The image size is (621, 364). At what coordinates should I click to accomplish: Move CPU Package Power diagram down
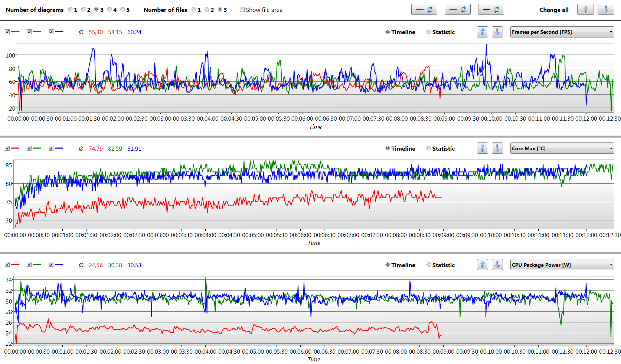497,265
